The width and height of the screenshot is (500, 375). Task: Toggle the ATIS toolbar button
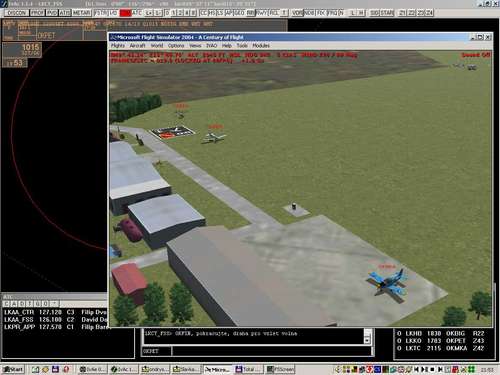[65, 13]
